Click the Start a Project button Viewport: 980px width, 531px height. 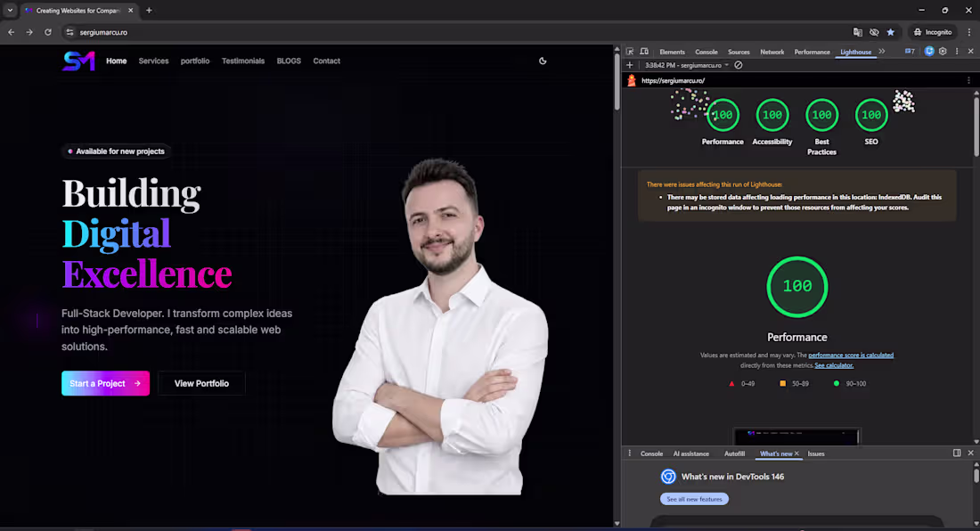pyautogui.click(x=105, y=382)
